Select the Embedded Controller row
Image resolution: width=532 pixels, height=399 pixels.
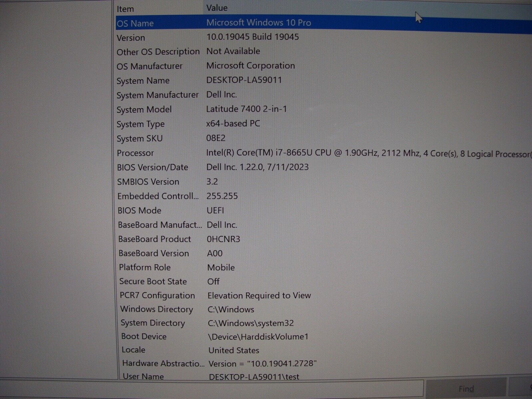click(158, 196)
